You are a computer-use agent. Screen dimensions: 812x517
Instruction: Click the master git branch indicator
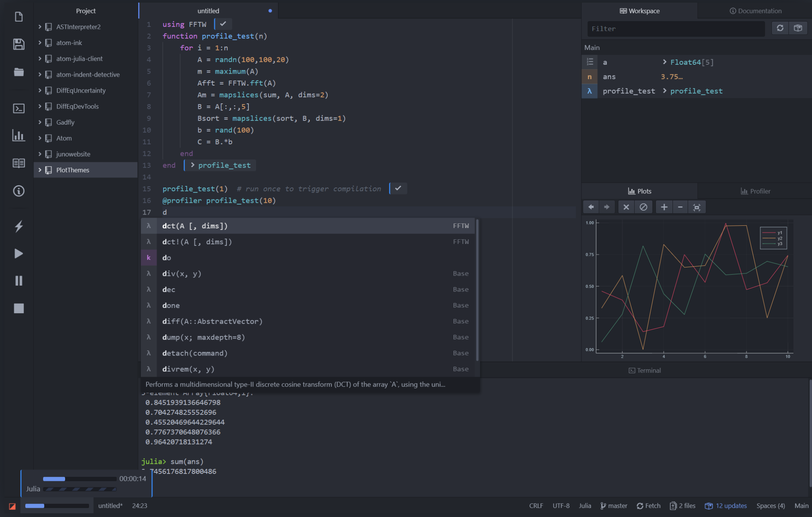(614, 506)
